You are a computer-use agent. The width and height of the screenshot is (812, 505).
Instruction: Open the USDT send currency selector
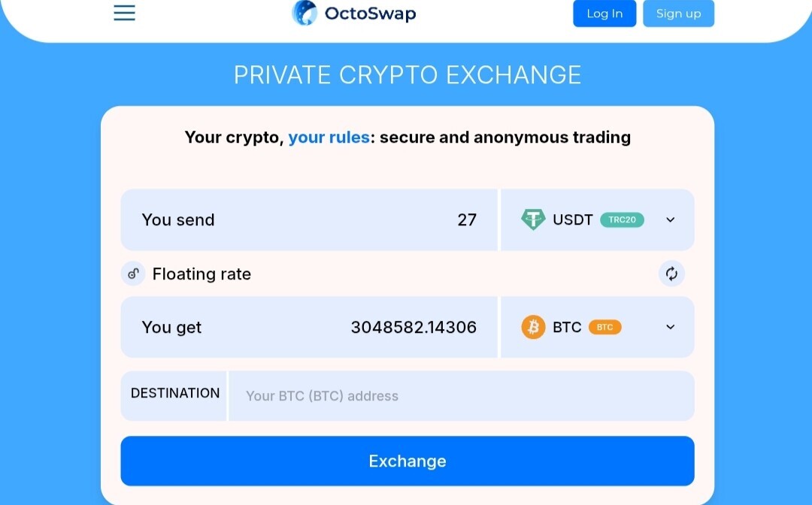[598, 219]
